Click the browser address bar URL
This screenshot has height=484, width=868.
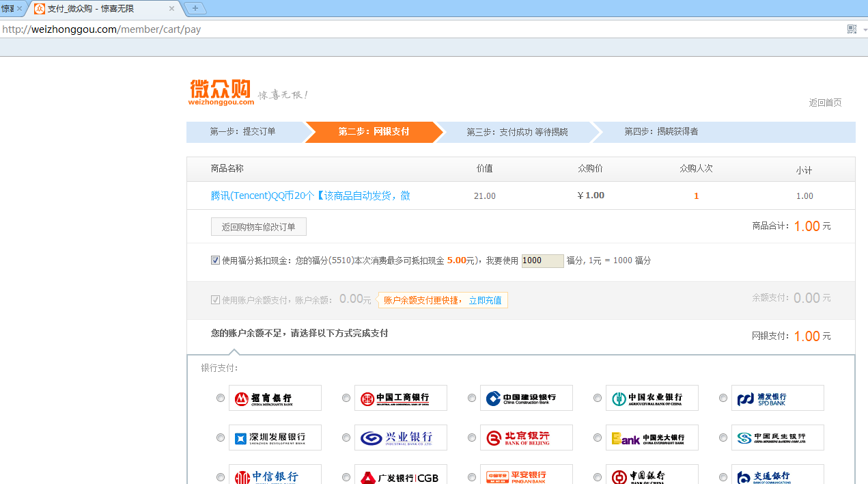click(x=101, y=29)
